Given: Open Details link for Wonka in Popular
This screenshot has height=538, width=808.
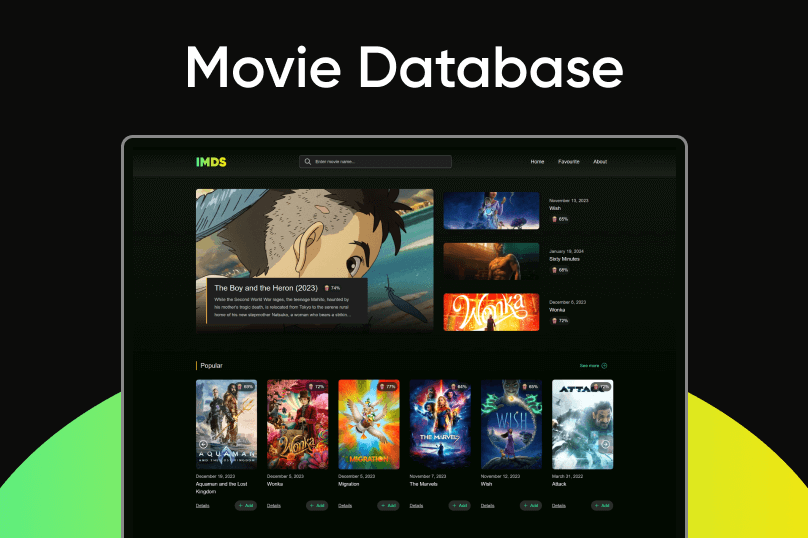Looking at the screenshot, I should [x=274, y=506].
